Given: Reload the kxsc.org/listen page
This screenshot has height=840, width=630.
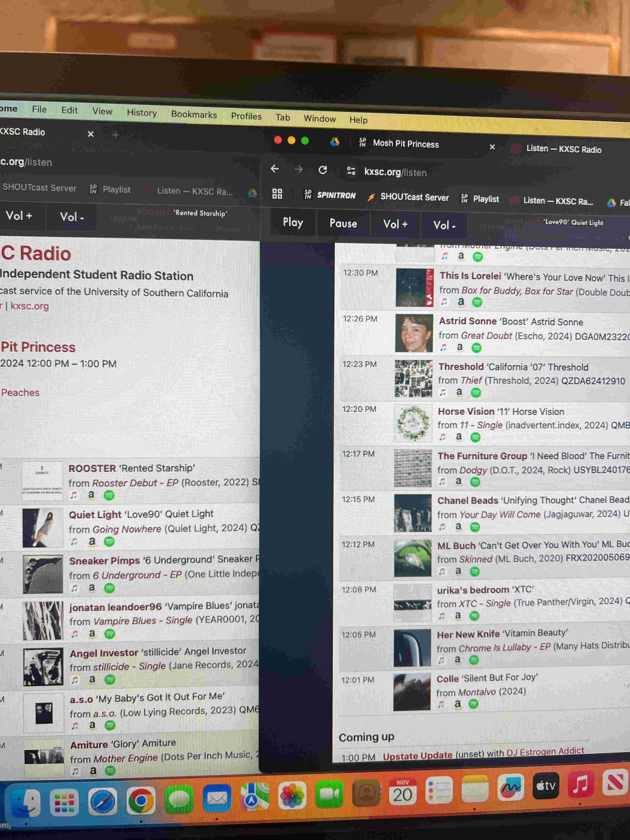Looking at the screenshot, I should (x=323, y=170).
